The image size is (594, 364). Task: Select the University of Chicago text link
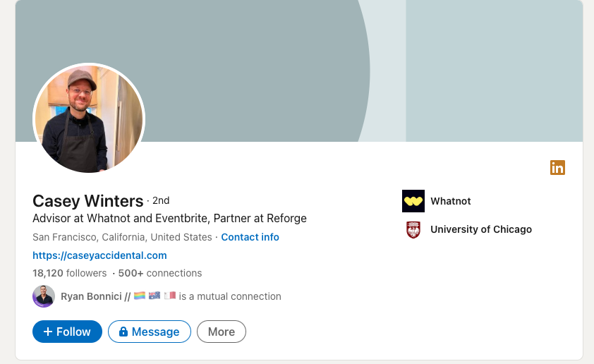[480, 229]
